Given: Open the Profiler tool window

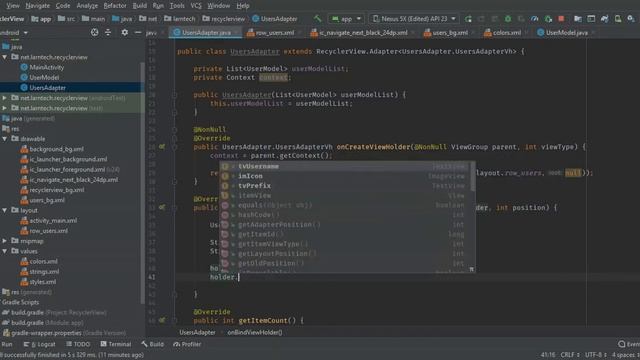Looking at the screenshot, I should (x=187, y=344).
